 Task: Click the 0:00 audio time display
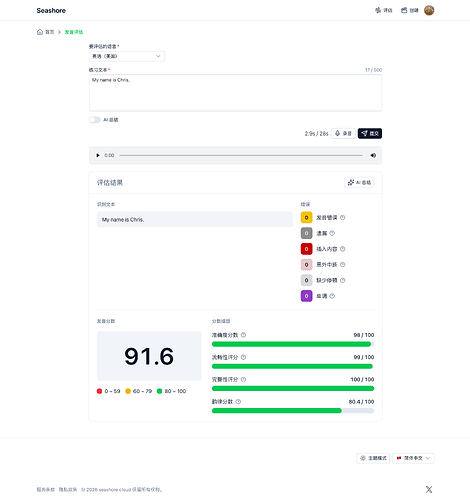tap(109, 155)
